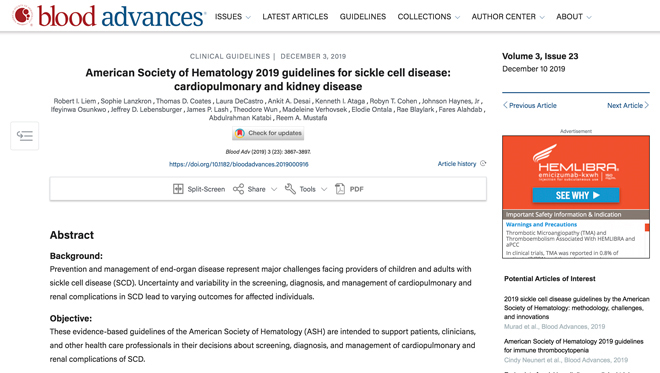Open the Latest Articles menu item
This screenshot has height=373, width=660.
click(x=295, y=17)
